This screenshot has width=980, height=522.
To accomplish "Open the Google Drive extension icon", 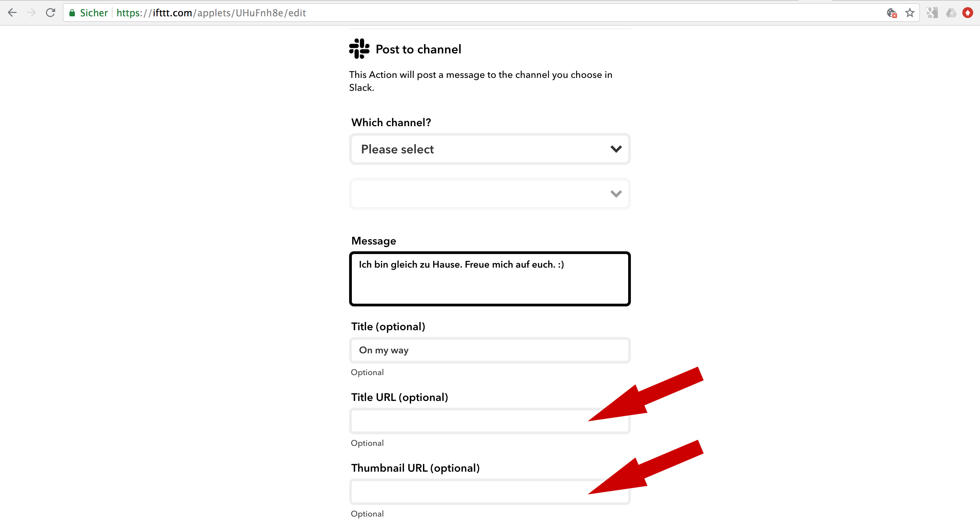I will click(x=951, y=13).
